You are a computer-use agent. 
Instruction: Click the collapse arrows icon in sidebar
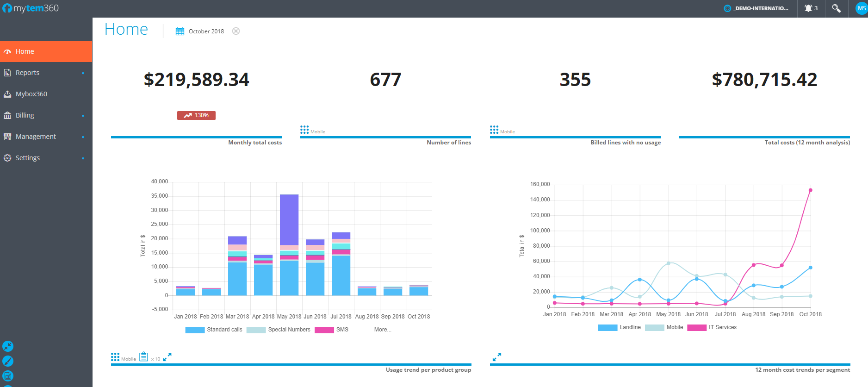8,346
